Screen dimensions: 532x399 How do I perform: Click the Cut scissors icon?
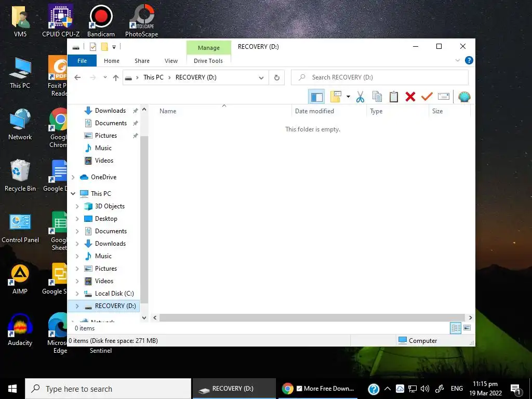pos(360,97)
